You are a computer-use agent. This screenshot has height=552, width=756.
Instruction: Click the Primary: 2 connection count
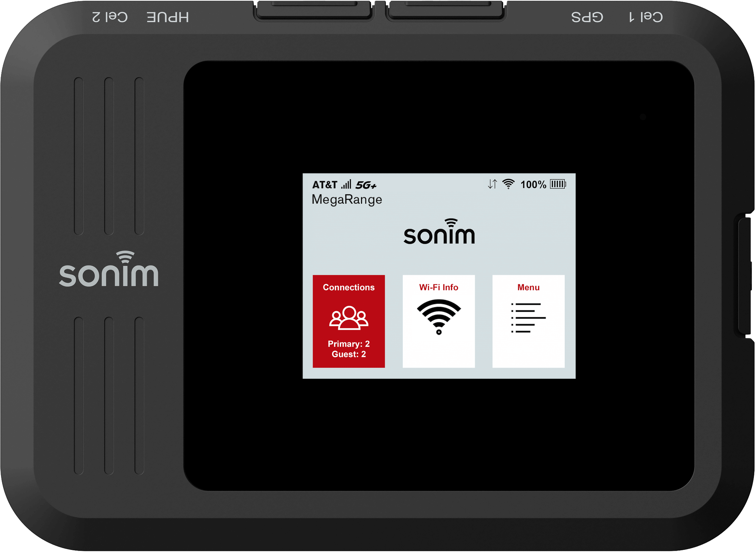coord(348,344)
